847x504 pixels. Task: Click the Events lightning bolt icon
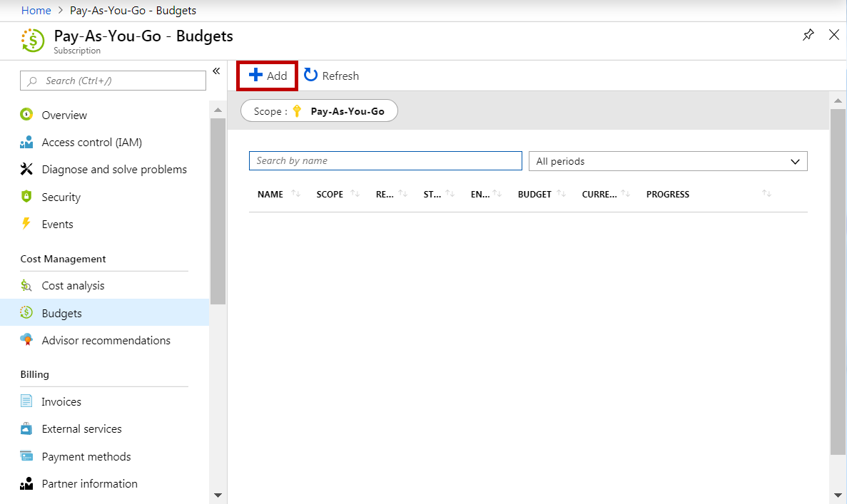point(26,225)
